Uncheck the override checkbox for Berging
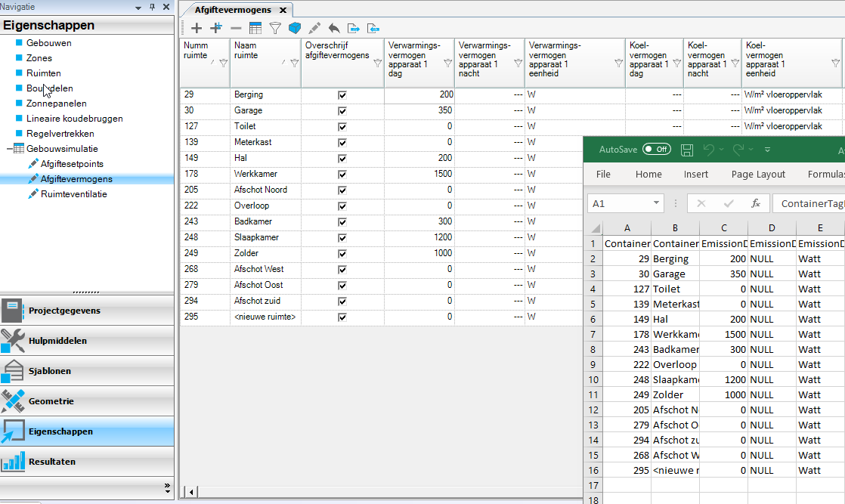The width and height of the screenshot is (845, 504). pyautogui.click(x=342, y=95)
